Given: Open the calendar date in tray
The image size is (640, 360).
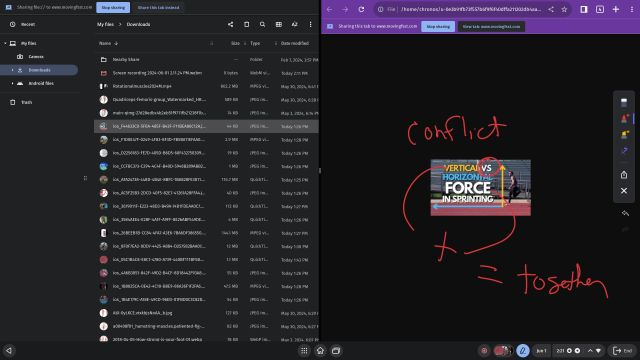Looking at the screenshot, I should click(541, 351).
